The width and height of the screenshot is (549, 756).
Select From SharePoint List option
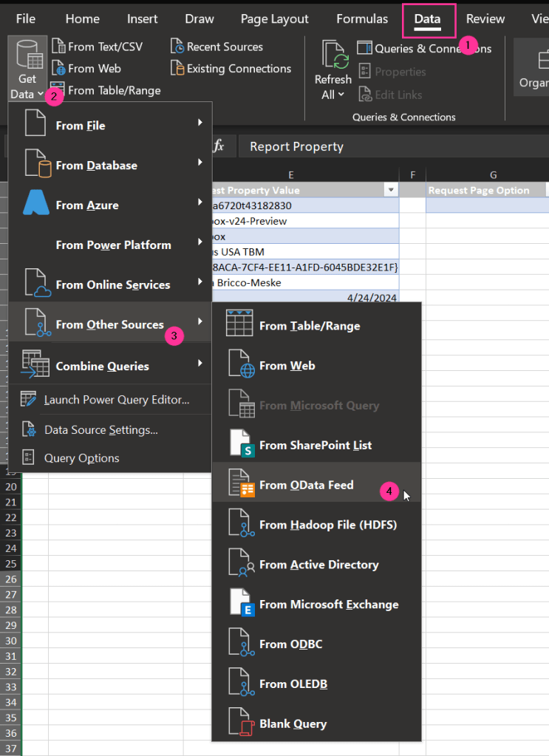click(316, 445)
